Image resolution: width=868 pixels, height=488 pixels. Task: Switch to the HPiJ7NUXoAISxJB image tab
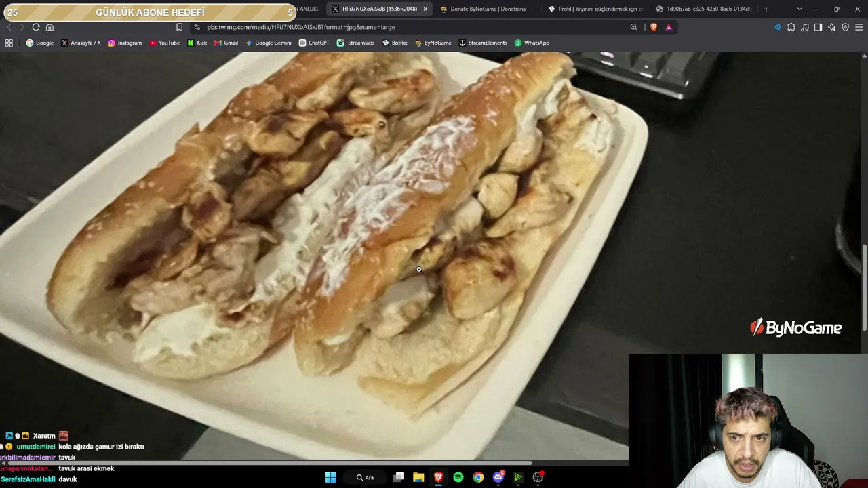[x=380, y=9]
